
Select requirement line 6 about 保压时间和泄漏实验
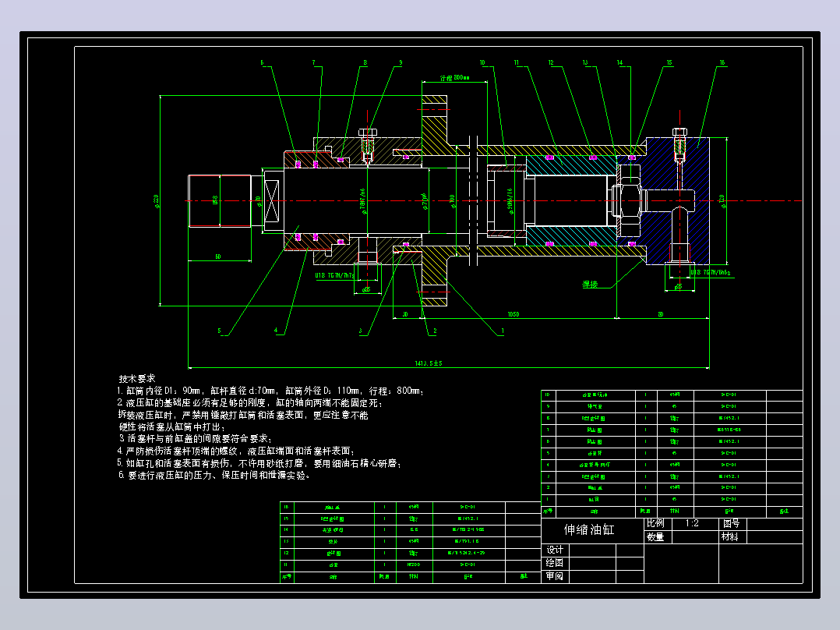[x=215, y=475]
